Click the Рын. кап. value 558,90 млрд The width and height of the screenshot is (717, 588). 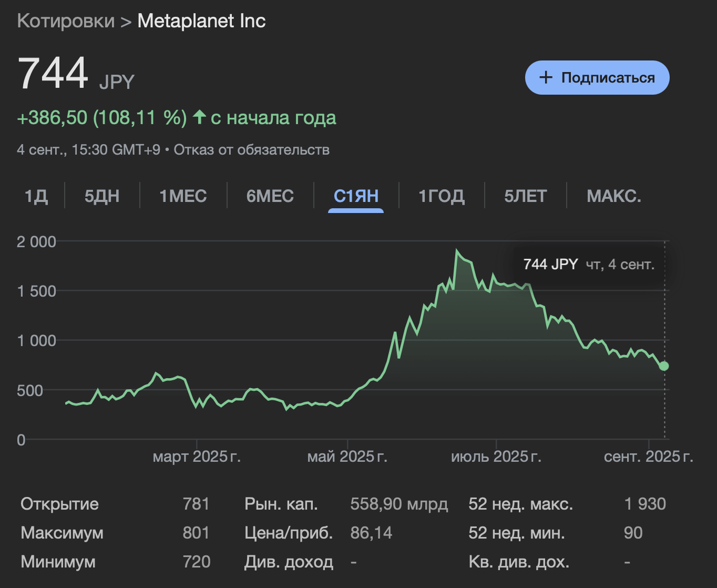pos(399,504)
